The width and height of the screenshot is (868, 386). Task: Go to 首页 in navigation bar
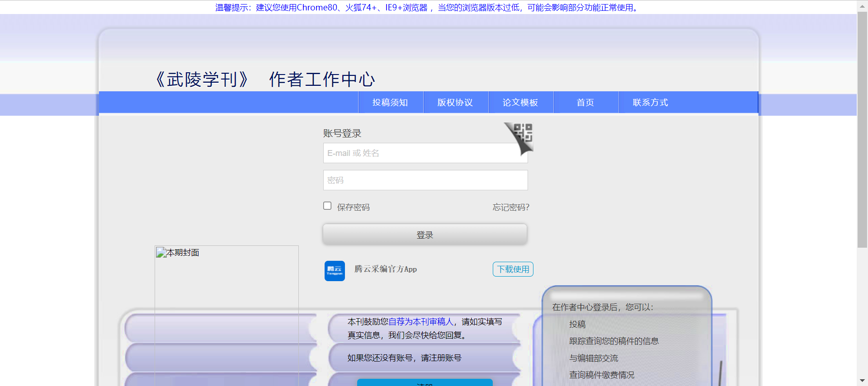point(585,103)
